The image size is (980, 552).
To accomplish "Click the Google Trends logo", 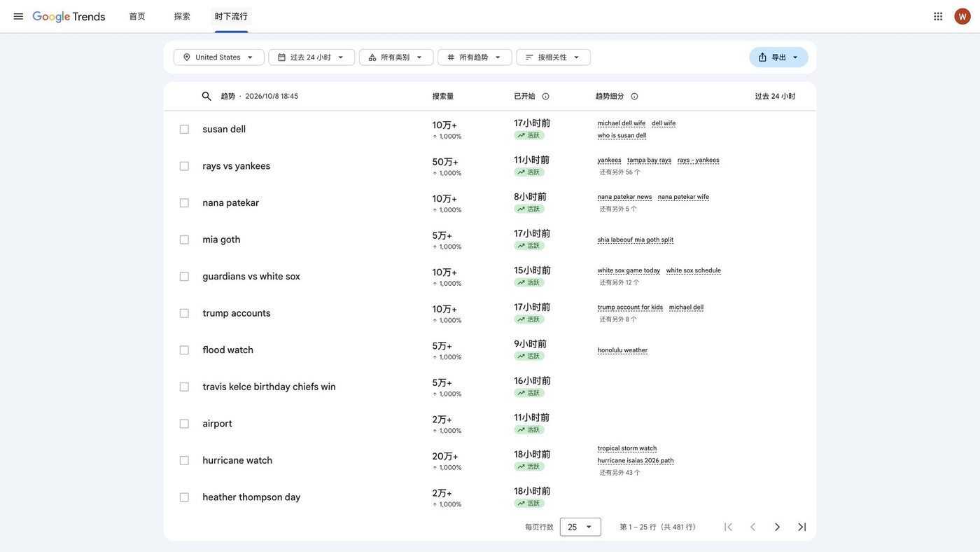I will [x=69, y=16].
